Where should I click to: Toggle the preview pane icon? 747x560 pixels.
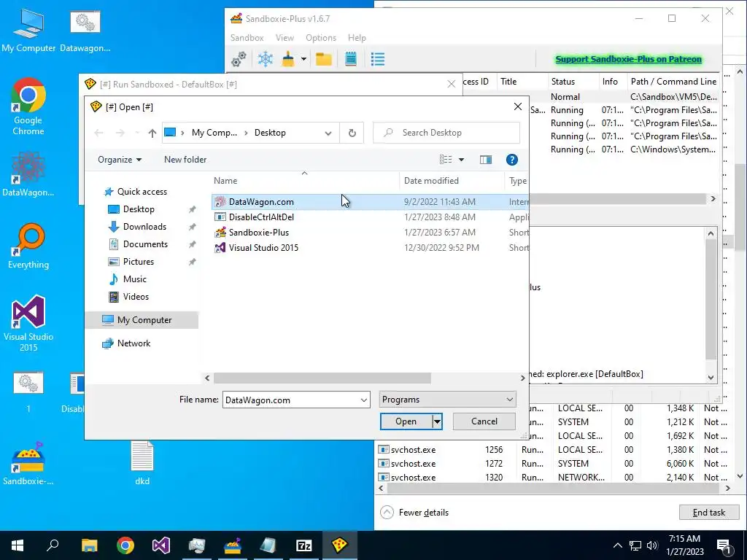[485, 160]
